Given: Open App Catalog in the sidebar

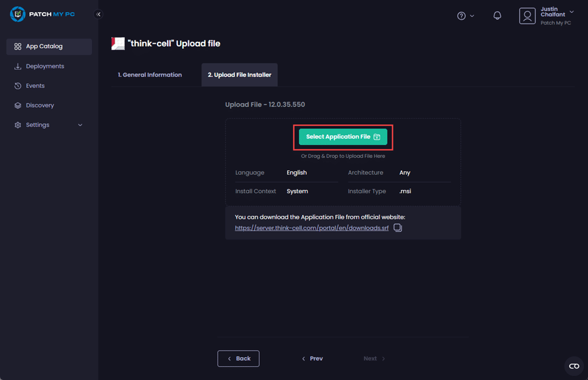Looking at the screenshot, I should [44, 46].
